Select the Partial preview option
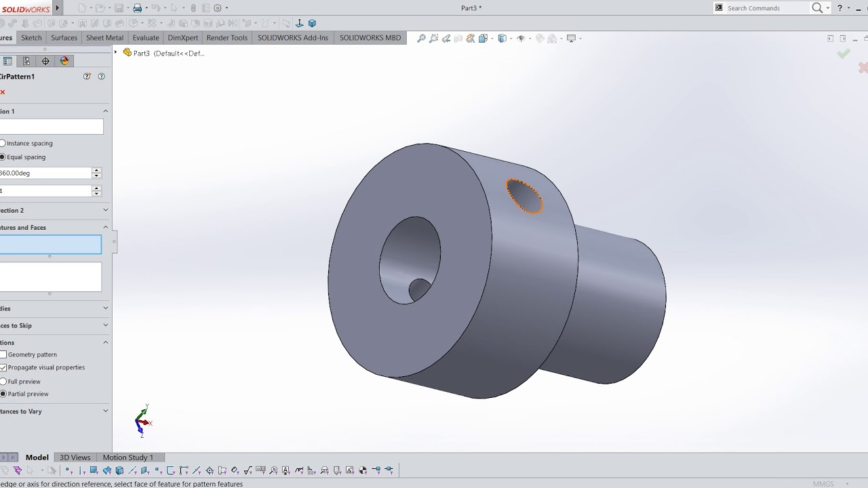The width and height of the screenshot is (868, 488). 3,394
